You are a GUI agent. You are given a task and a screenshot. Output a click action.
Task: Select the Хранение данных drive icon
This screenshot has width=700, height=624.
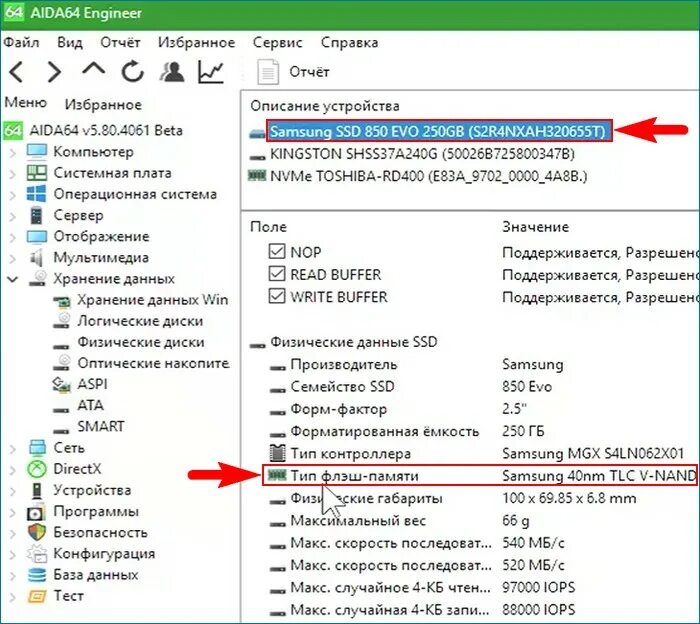coord(38,279)
